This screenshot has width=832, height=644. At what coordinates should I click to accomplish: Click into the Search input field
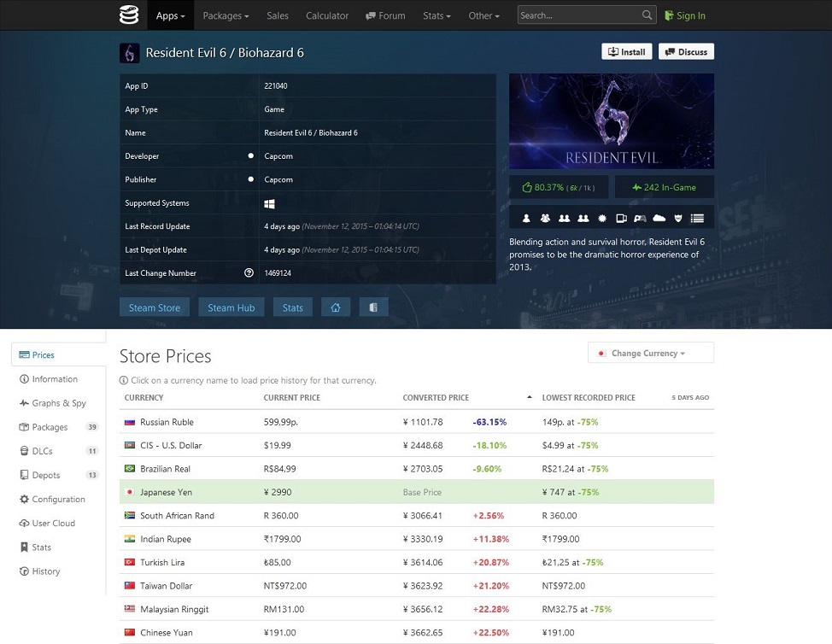click(x=579, y=15)
